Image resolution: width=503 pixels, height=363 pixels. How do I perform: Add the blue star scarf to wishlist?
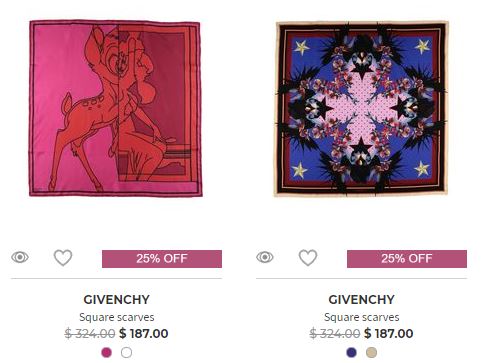(308, 258)
